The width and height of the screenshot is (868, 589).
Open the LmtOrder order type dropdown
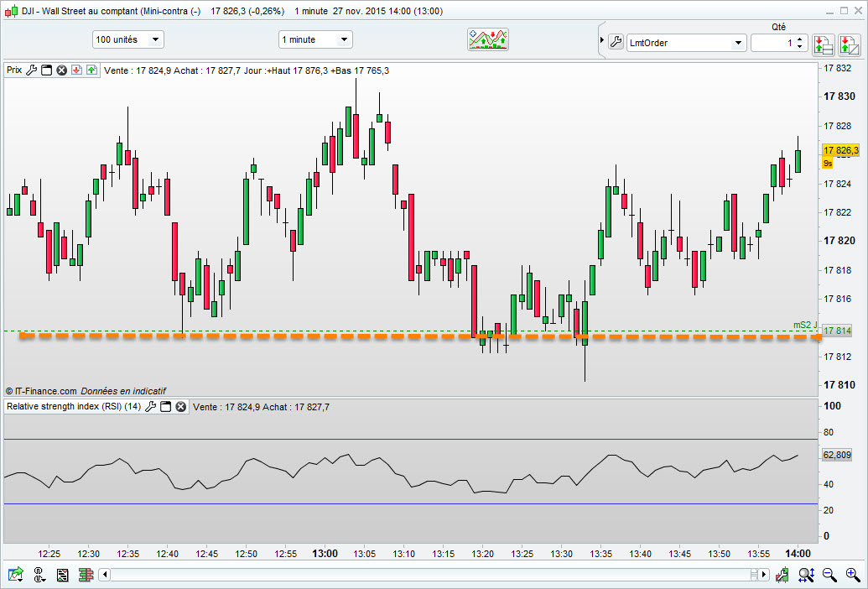(x=686, y=43)
